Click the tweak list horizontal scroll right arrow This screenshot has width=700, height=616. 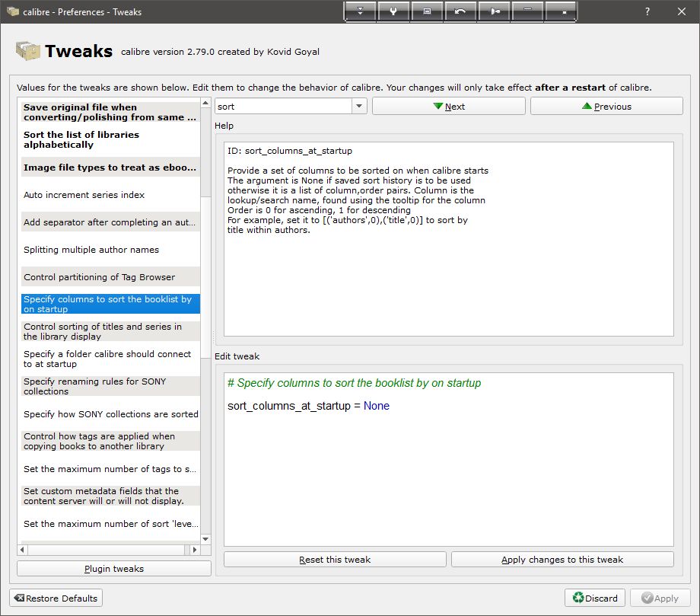pyautogui.click(x=195, y=550)
